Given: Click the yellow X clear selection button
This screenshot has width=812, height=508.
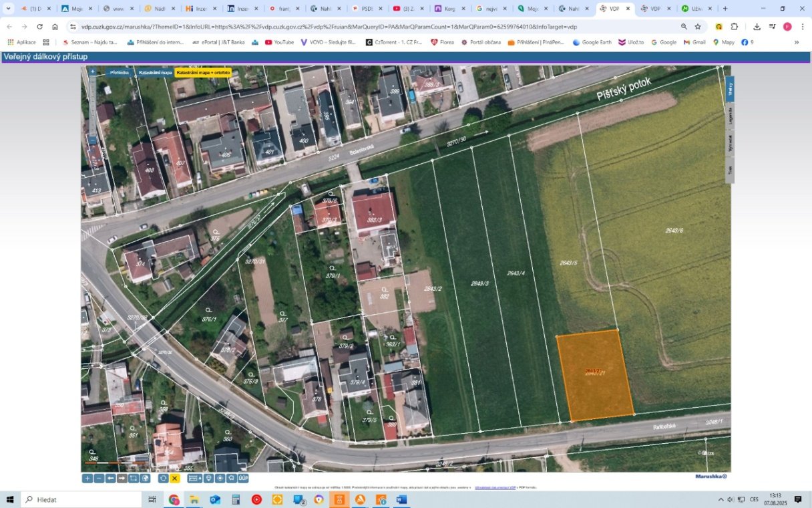Looking at the screenshot, I should [x=175, y=479].
